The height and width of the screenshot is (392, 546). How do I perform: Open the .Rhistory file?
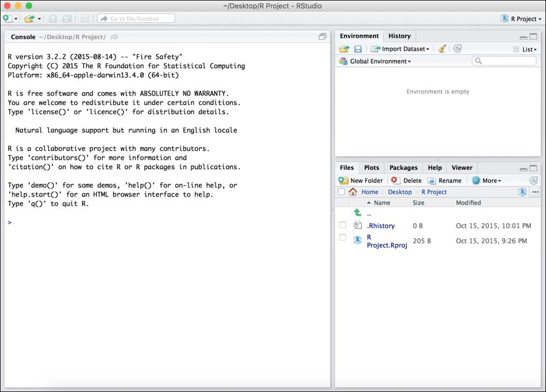381,225
